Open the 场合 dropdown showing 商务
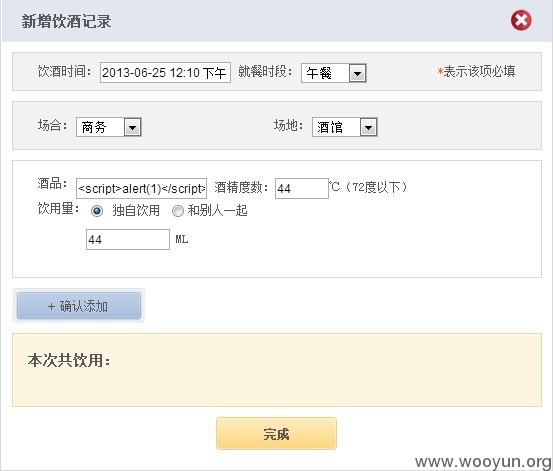Viewport: 553px width, 471px height. pos(109,127)
